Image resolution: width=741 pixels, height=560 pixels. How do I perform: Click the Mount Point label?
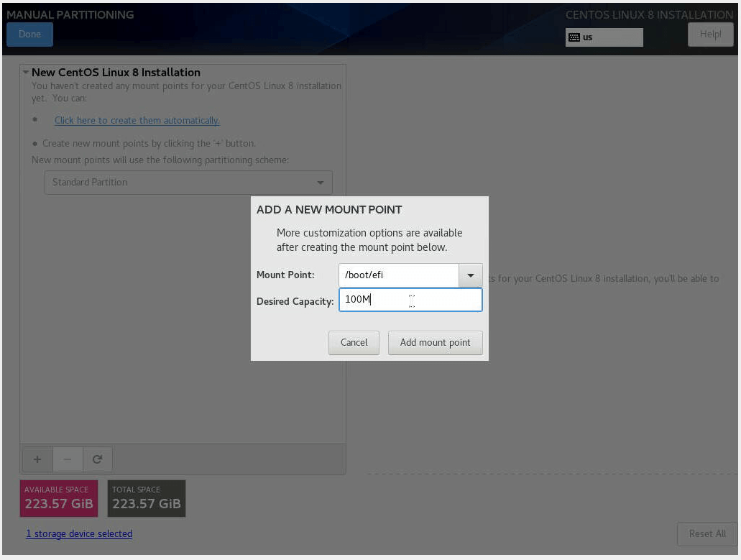[x=285, y=275]
